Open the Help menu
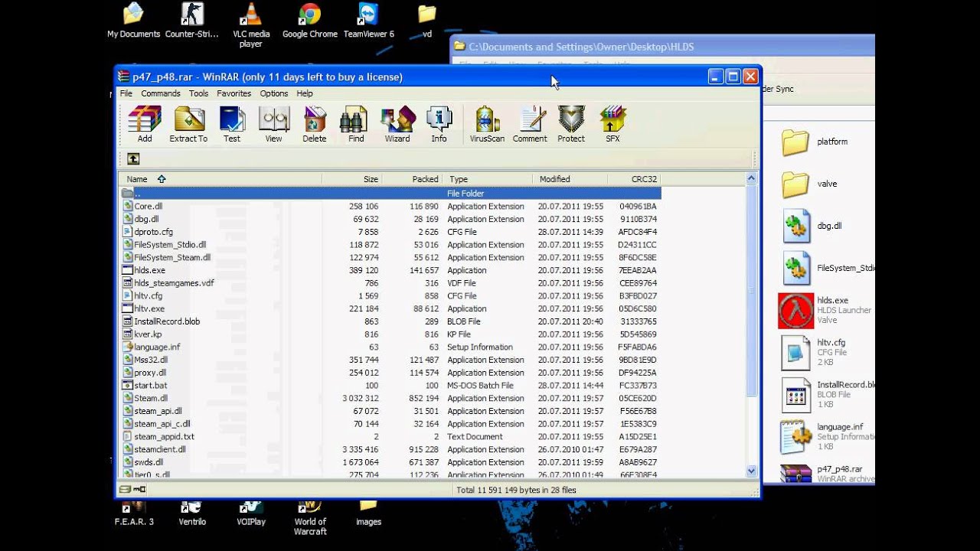Image resolution: width=980 pixels, height=551 pixels. tap(305, 93)
